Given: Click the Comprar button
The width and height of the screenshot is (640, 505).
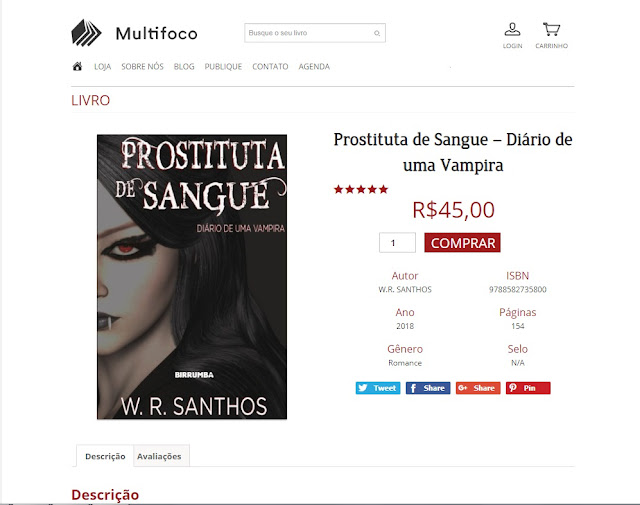Looking at the screenshot, I should click(x=462, y=243).
